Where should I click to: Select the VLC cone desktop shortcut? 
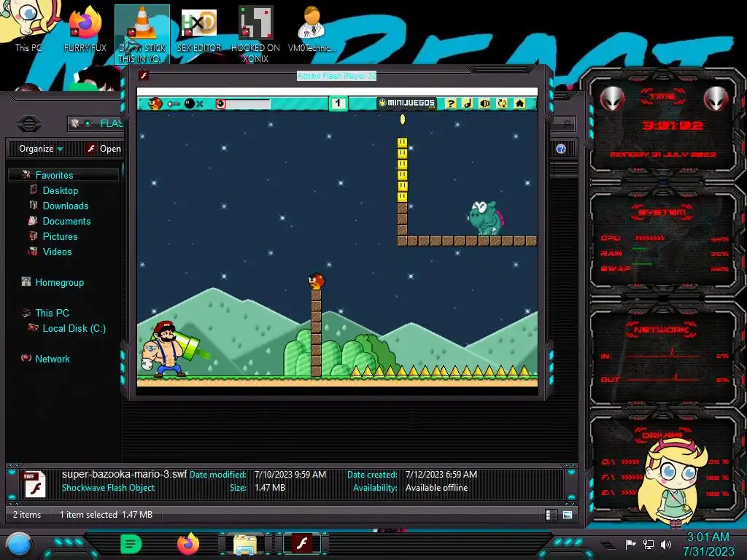click(x=142, y=34)
